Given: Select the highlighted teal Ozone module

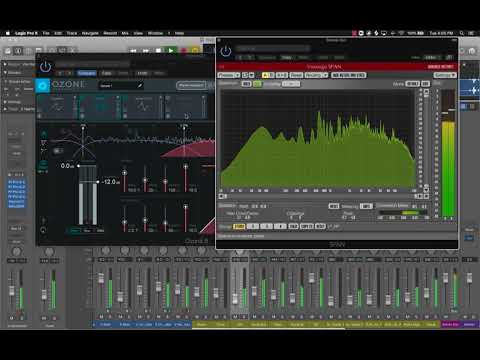Looking at the screenshot, I should (100, 107).
